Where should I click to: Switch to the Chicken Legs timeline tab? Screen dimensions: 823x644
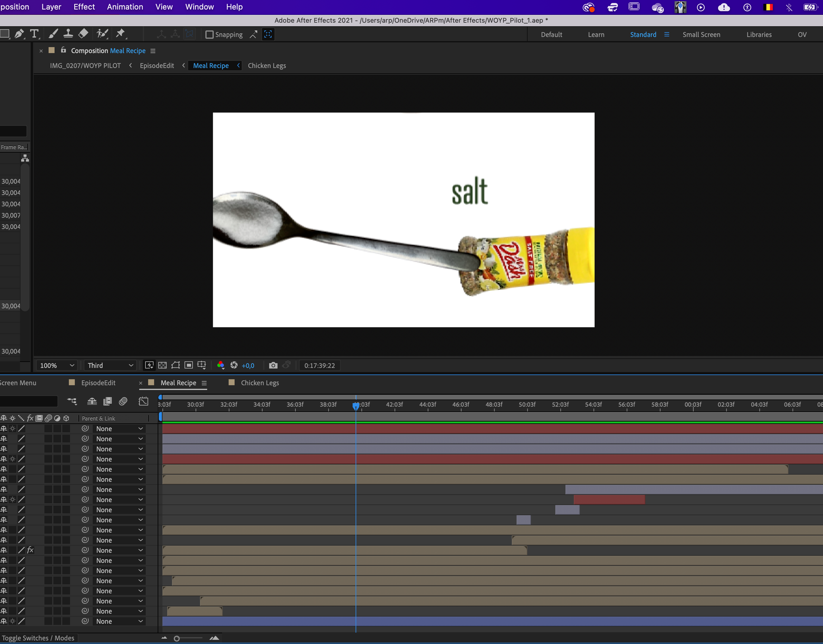click(260, 383)
